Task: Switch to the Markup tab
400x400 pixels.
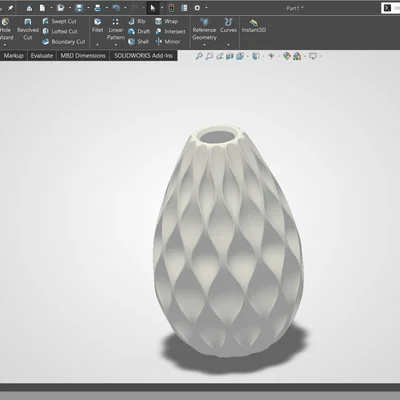Action: coord(13,56)
